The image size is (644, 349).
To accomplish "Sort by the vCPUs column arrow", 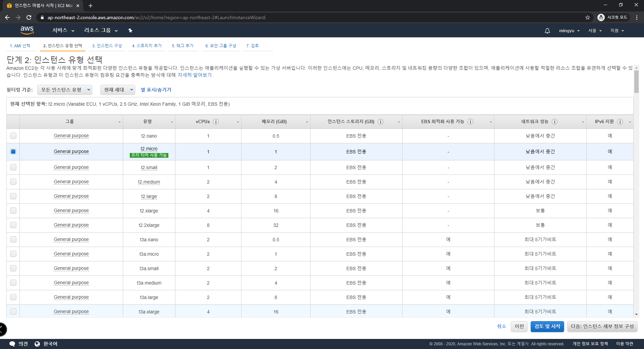I will pyautogui.click(x=238, y=122).
